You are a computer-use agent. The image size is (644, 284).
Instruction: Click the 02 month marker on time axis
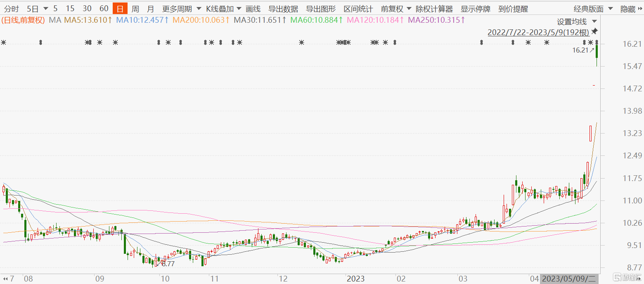(x=400, y=279)
